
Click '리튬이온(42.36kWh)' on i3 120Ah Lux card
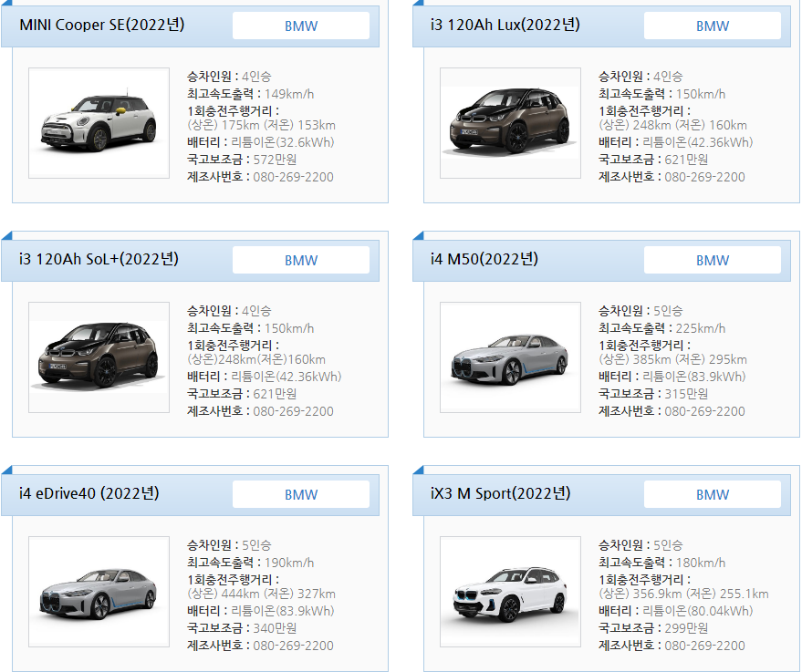tap(698, 142)
